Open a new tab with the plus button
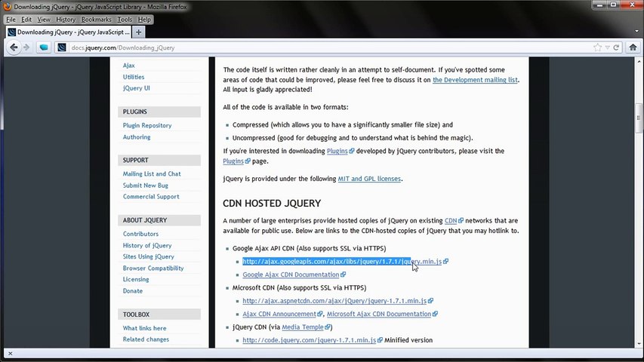The width and height of the screenshot is (644, 362). 138,32
